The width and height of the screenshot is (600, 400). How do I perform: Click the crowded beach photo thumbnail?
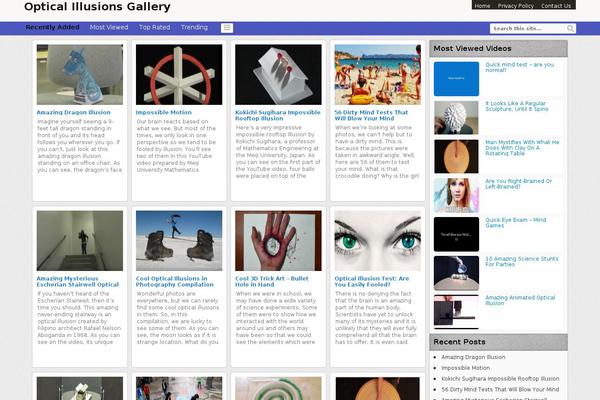pyautogui.click(x=377, y=75)
